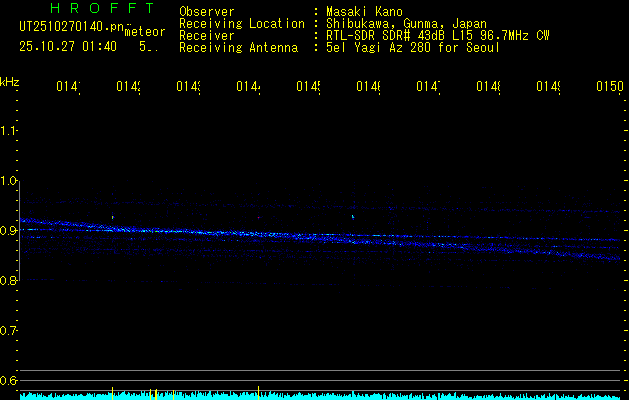Click the 1.0 kHz frequency axis label
629x400 pixels.
(8, 181)
